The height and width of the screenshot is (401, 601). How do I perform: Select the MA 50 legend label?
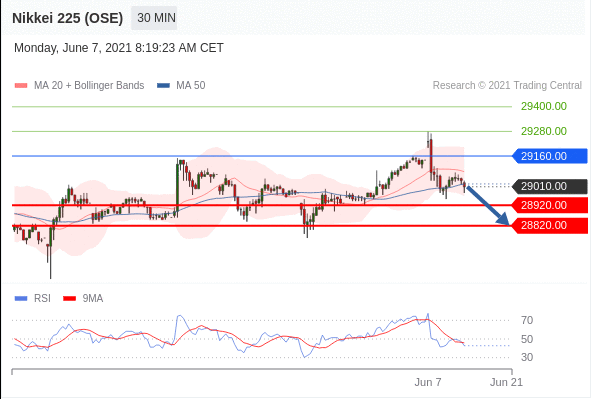[190, 85]
